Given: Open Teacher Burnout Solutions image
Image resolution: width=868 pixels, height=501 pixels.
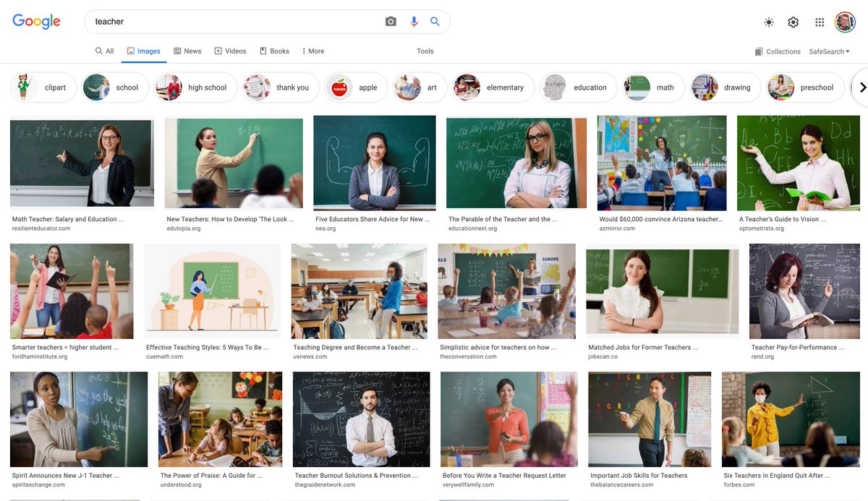Looking at the screenshot, I should [x=362, y=419].
